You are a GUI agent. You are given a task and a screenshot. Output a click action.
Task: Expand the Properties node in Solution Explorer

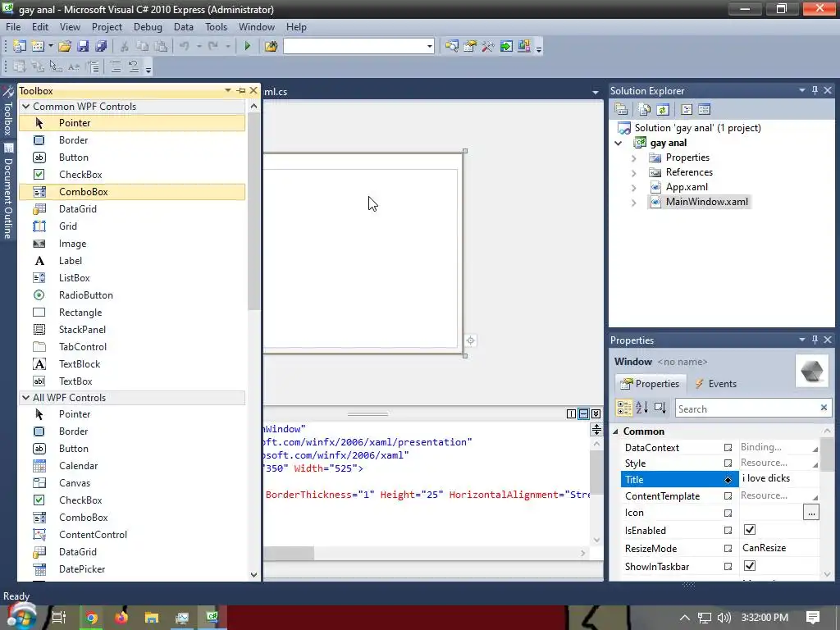point(634,158)
